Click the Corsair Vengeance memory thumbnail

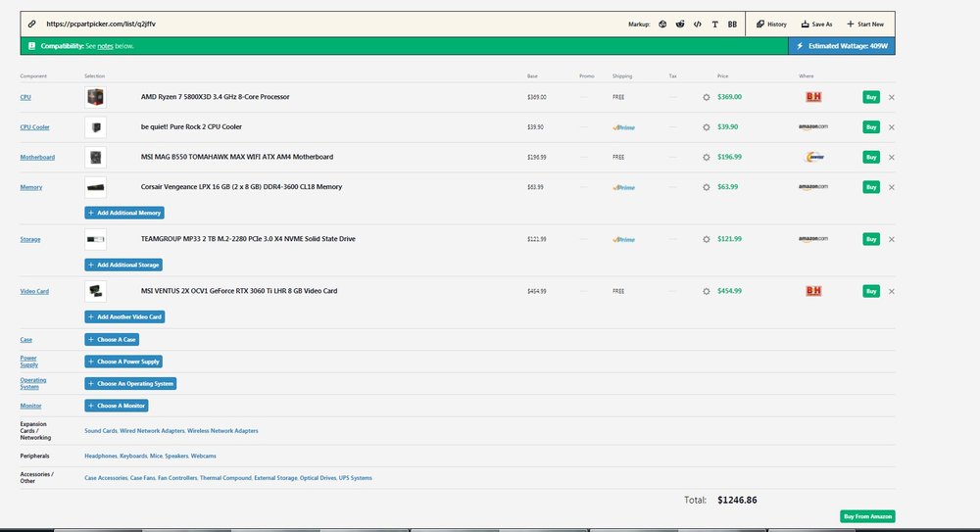(x=95, y=187)
